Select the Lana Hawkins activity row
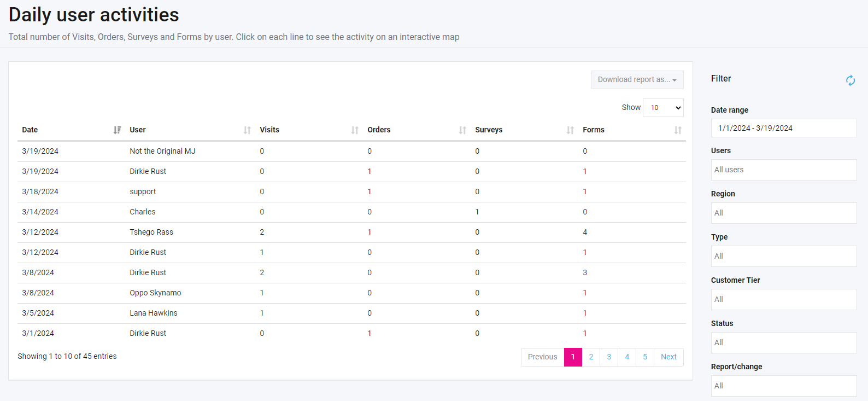The width and height of the screenshot is (868, 401). pyautogui.click(x=154, y=313)
